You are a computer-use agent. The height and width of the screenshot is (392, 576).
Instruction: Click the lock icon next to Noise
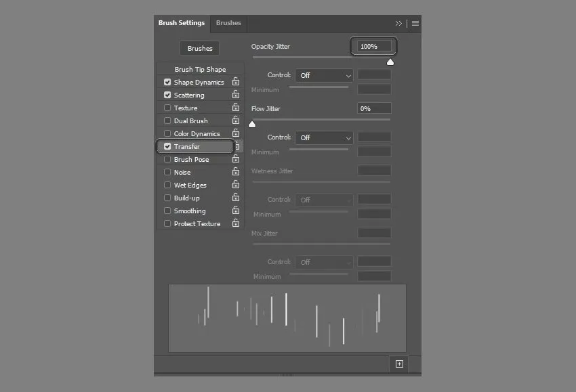coord(236,172)
